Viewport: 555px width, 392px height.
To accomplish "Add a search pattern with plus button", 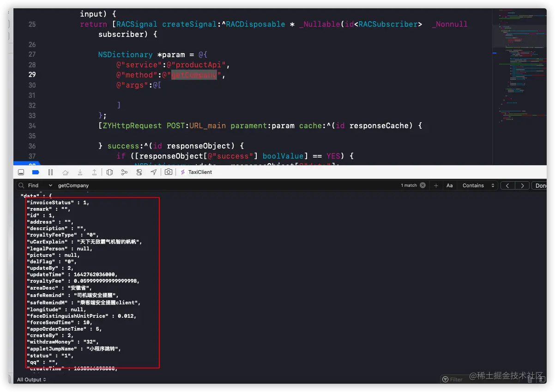I will pos(436,185).
